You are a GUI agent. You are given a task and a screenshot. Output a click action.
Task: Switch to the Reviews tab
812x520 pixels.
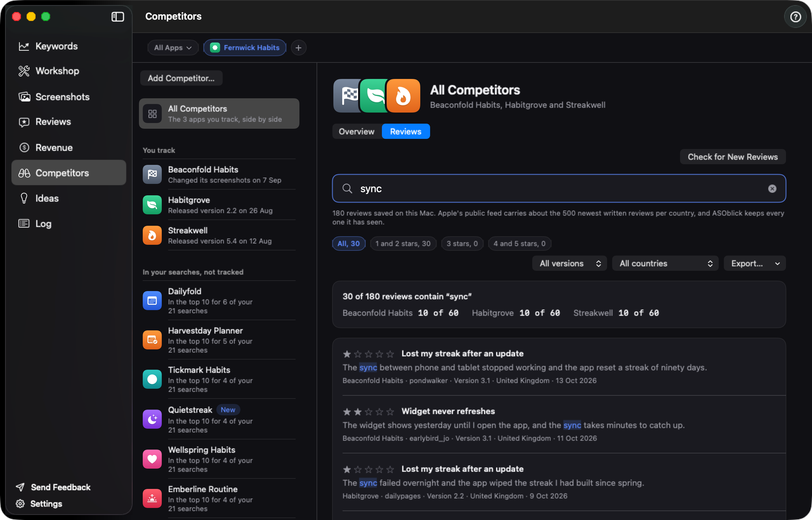(x=405, y=131)
